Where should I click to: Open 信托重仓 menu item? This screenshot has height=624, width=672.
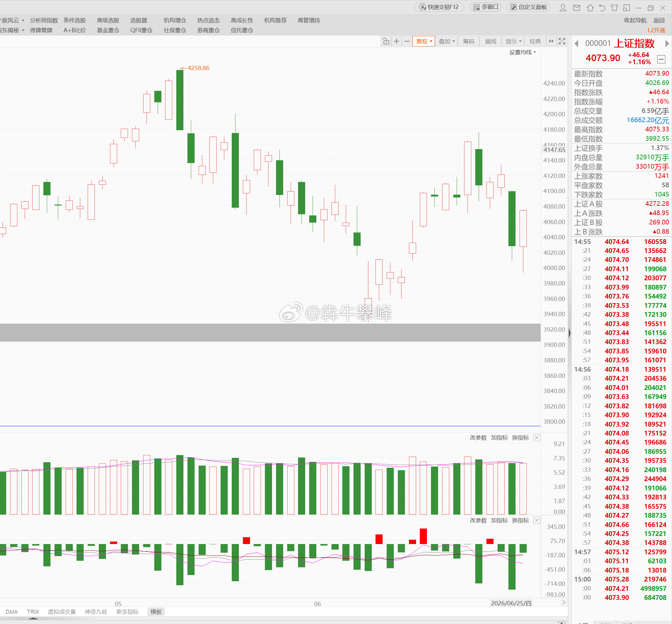[x=242, y=30]
